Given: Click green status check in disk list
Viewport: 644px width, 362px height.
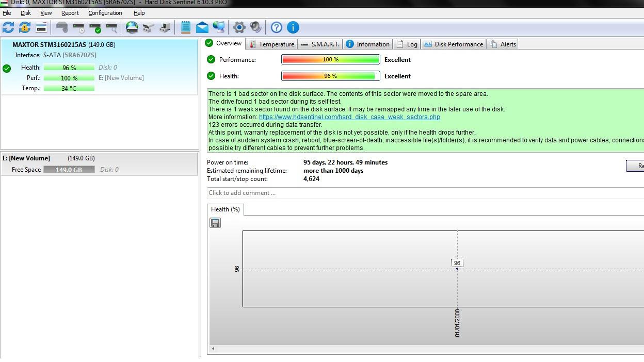Looking at the screenshot, I should point(7,68).
